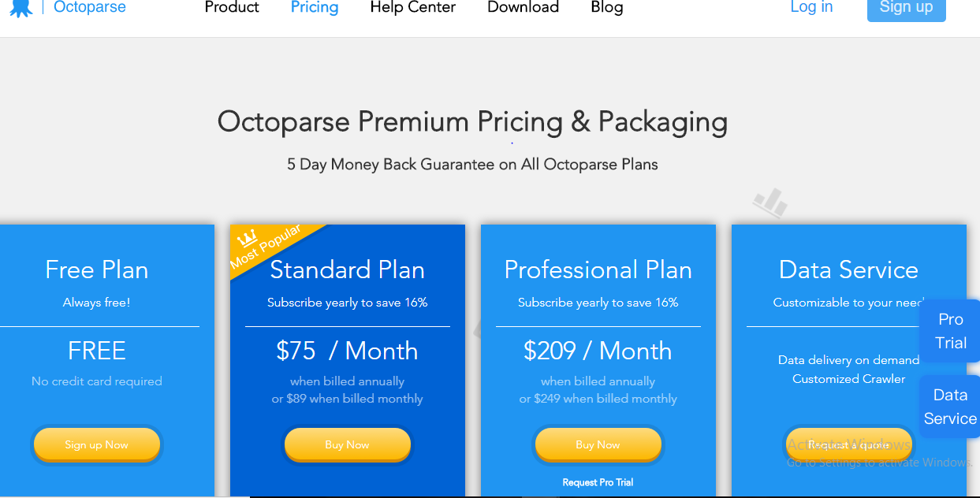Click the Request Pro Trial link

598,482
